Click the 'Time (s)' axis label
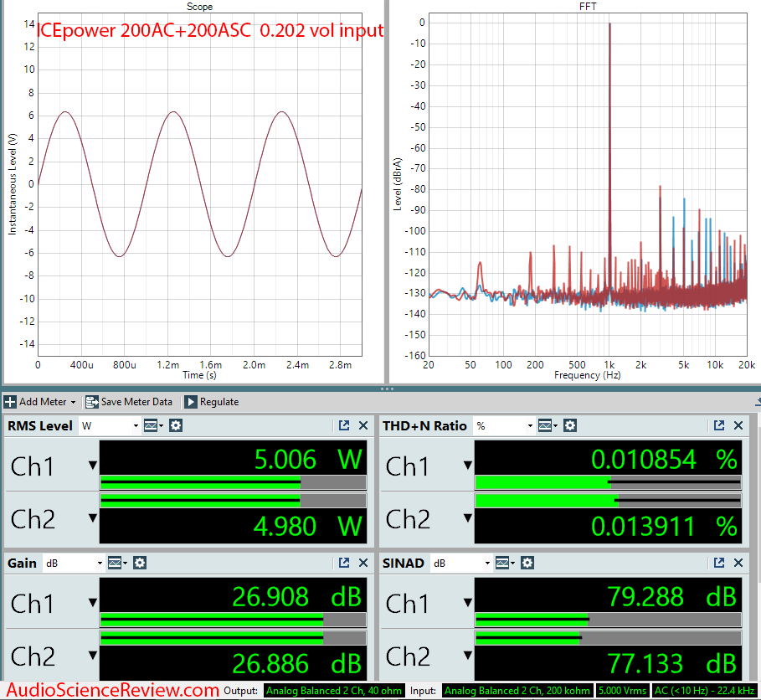Image resolution: width=761 pixels, height=700 pixels. click(199, 375)
